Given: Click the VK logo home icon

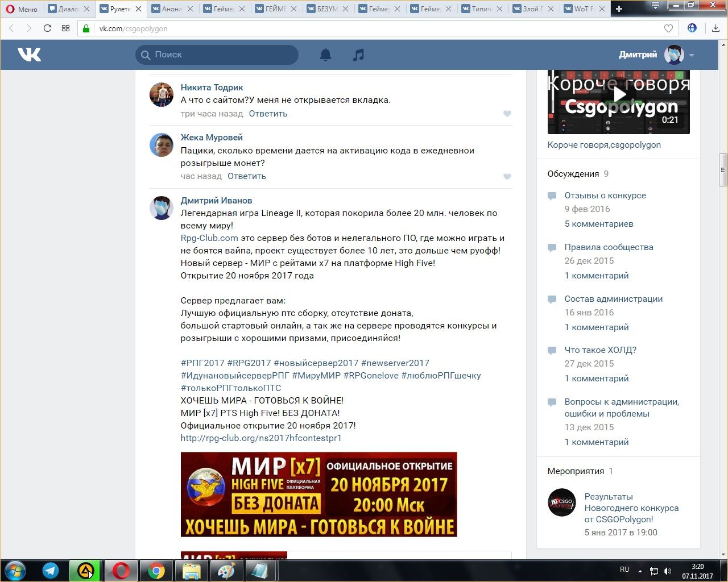Looking at the screenshot, I should tap(29, 55).
